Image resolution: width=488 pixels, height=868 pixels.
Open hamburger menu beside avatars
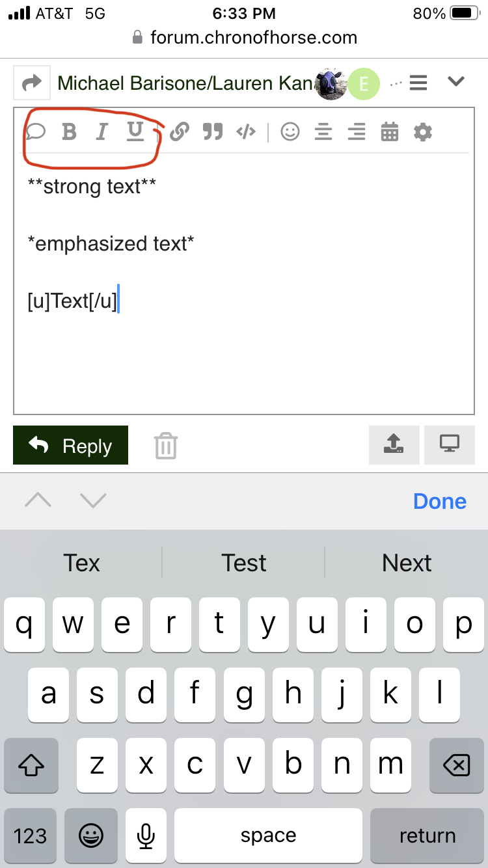(418, 83)
